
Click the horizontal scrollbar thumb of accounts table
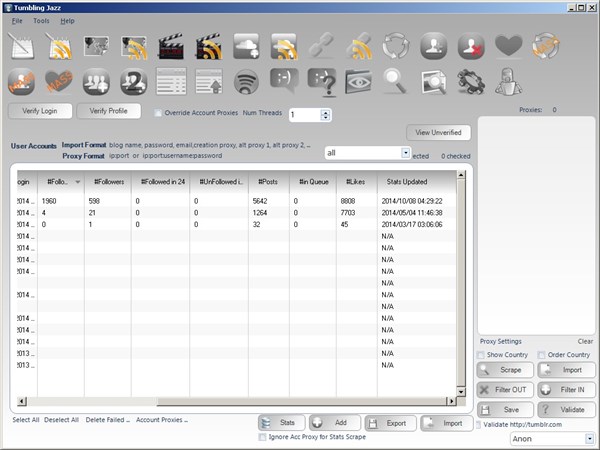point(302,401)
